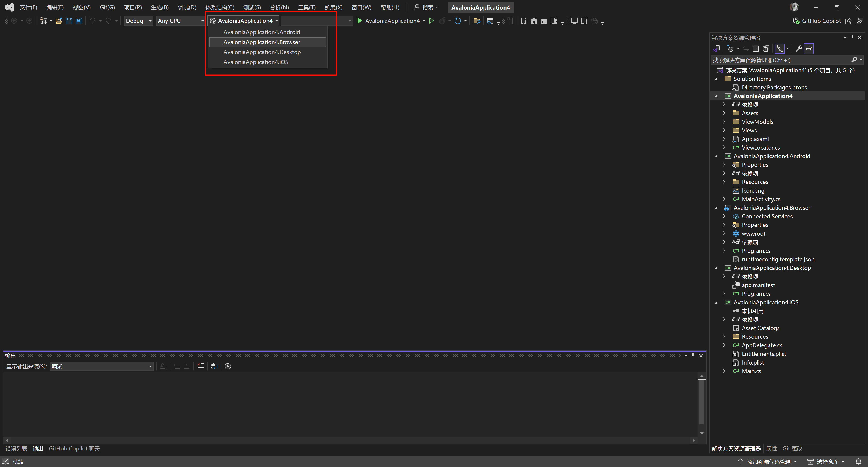The image size is (868, 467).
Task: Open the Any CPU platform dropdown
Action: pyautogui.click(x=181, y=21)
